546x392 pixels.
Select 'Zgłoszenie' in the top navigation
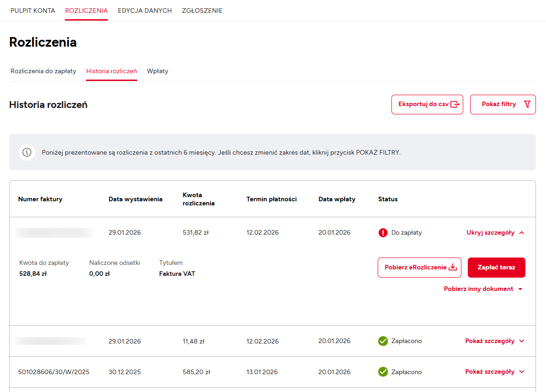pos(202,11)
